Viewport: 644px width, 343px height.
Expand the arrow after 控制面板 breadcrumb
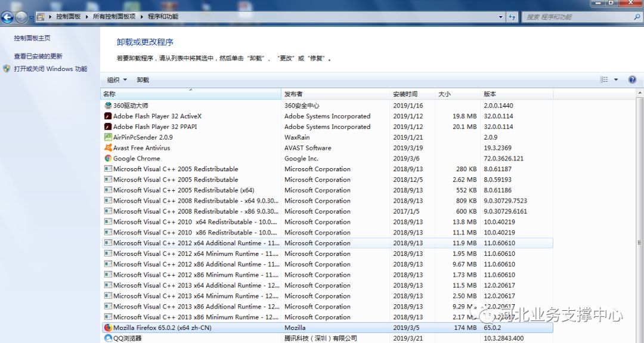point(86,17)
